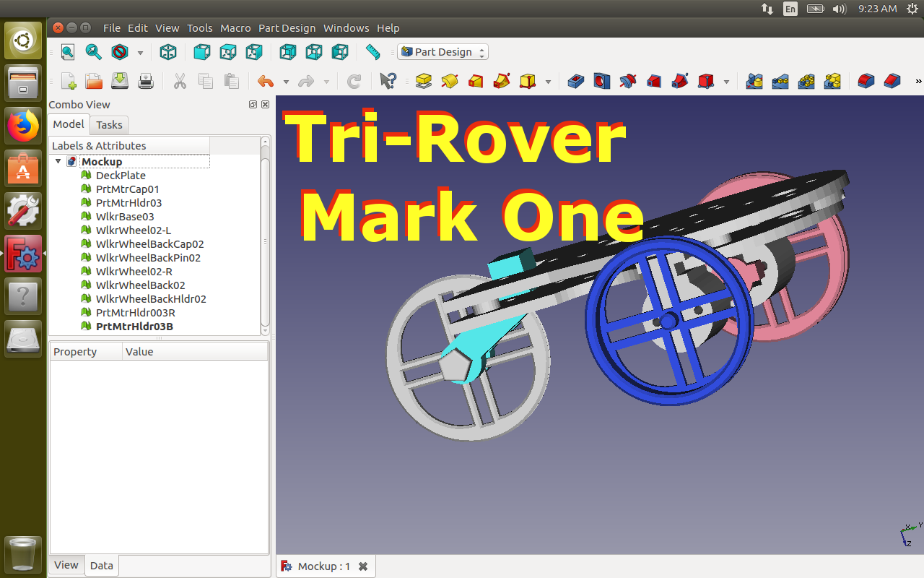This screenshot has width=924, height=578.
Task: Click the Refresh recompute icon
Action: [x=354, y=81]
